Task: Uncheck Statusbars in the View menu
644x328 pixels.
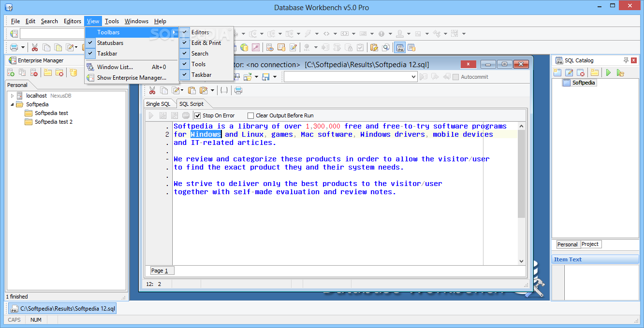Action: pos(132,43)
